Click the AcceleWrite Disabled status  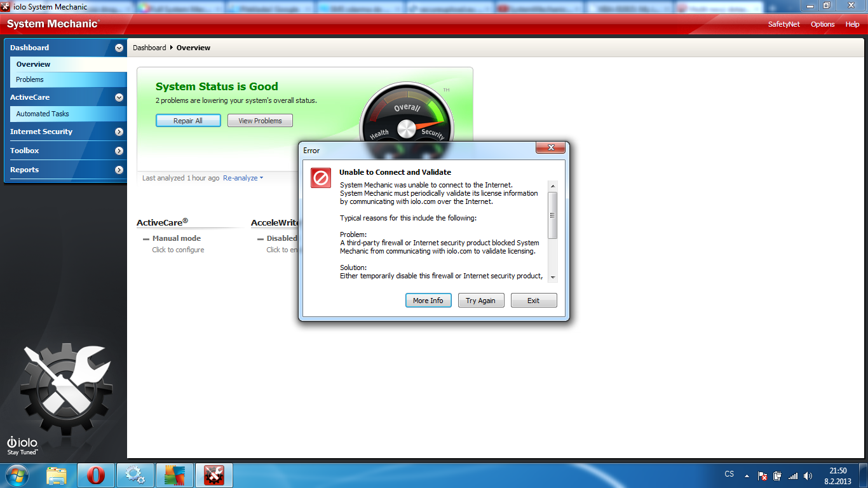281,238
